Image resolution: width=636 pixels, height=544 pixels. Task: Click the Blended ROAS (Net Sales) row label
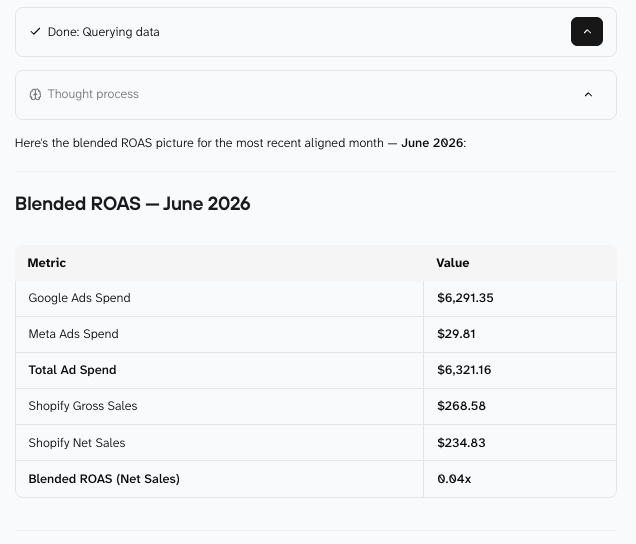(x=104, y=479)
